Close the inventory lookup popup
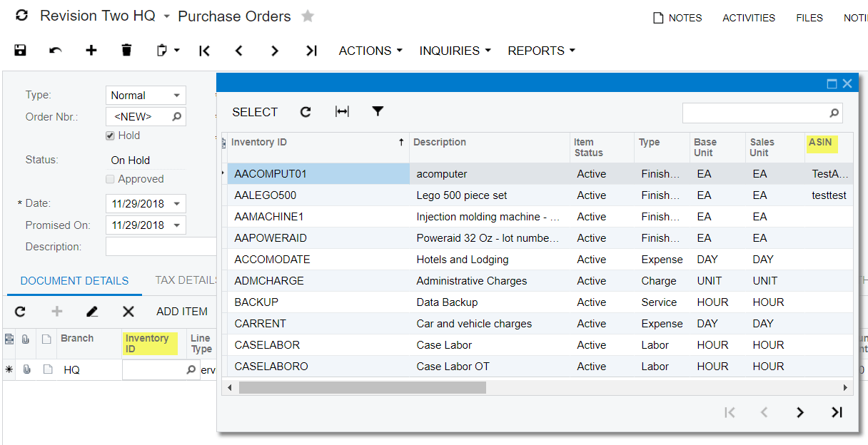Image resolution: width=868 pixels, height=445 pixels. 847,83
